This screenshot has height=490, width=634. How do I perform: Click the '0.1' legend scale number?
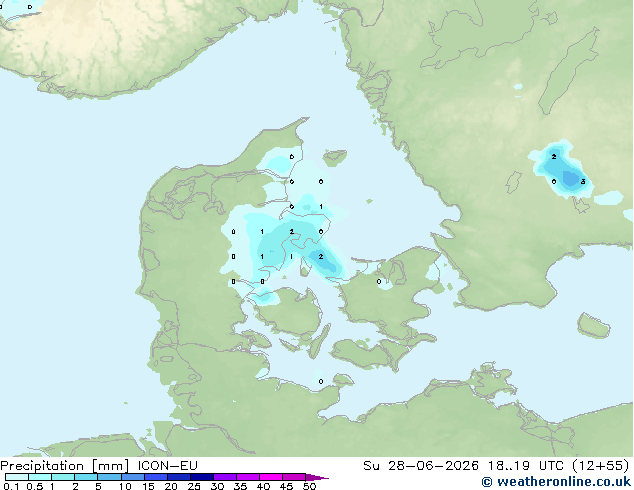pos(11,486)
